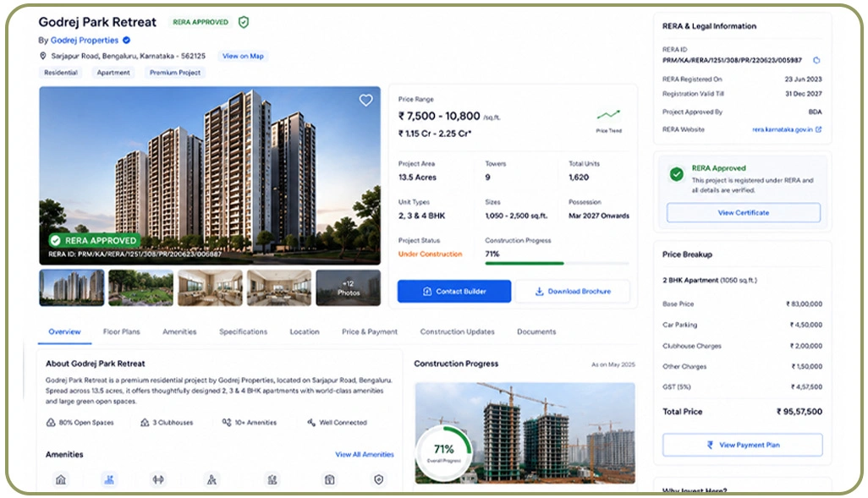Select the garden amenity icon
Image resolution: width=868 pixels, height=498 pixels.
pos(272,479)
